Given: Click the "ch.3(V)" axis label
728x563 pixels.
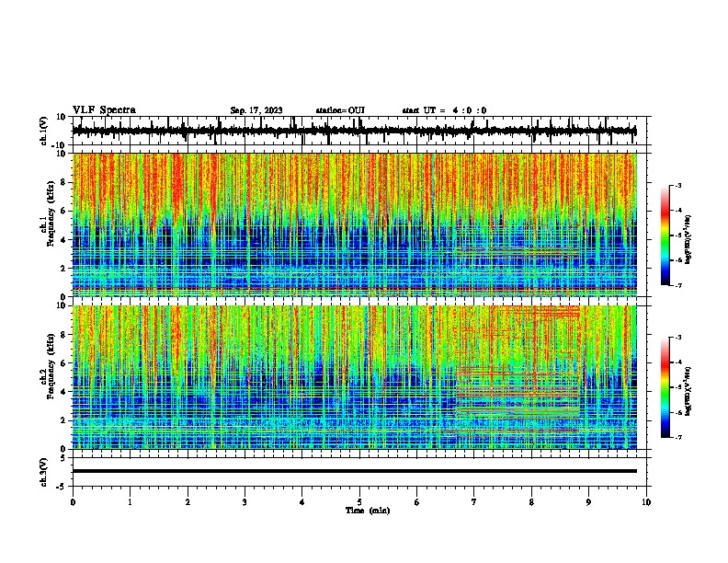Looking at the screenshot, I should click(x=44, y=472).
